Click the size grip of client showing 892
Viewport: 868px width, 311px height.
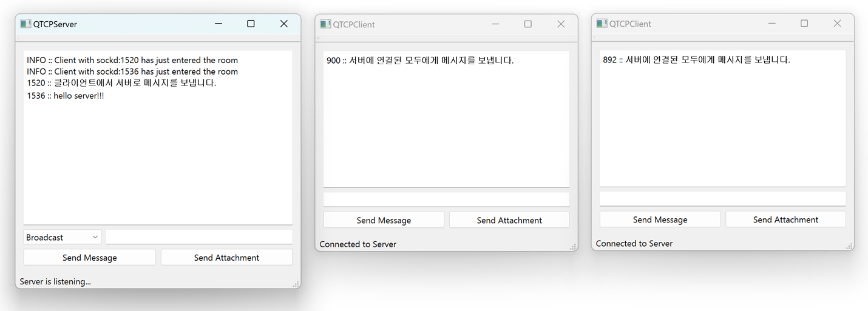[x=849, y=246]
